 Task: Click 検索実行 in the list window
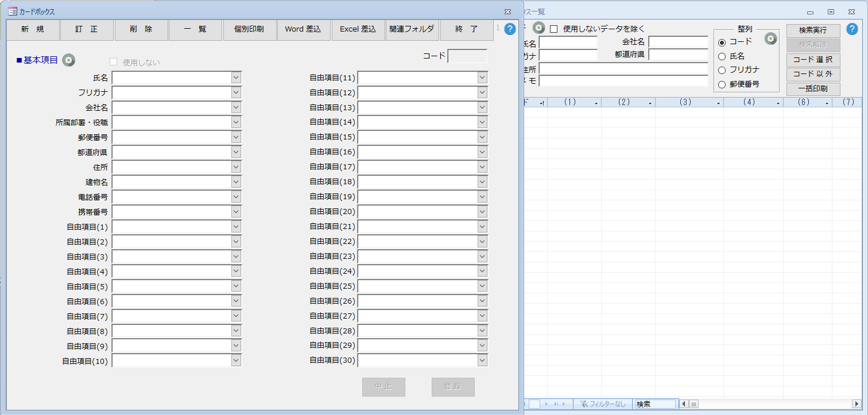(x=813, y=30)
